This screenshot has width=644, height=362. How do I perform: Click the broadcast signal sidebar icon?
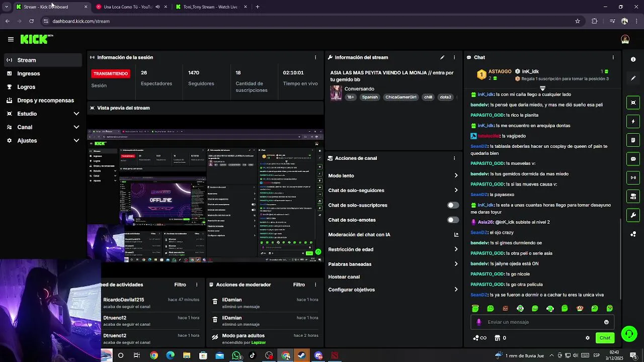[633, 177]
